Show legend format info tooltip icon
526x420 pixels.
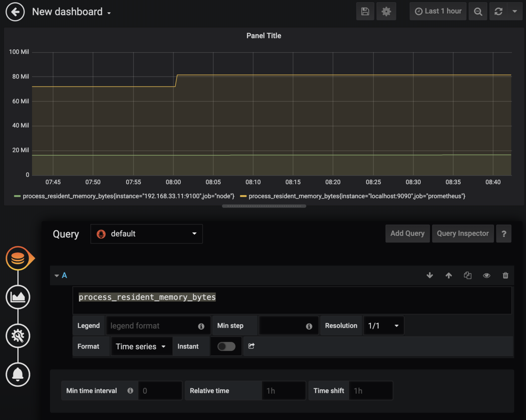(x=201, y=326)
